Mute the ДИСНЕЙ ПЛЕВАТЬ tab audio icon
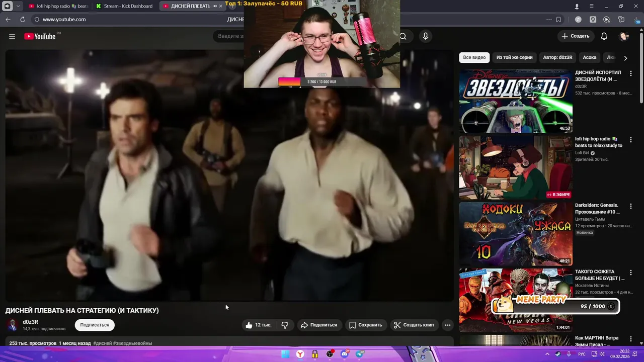 (215, 6)
